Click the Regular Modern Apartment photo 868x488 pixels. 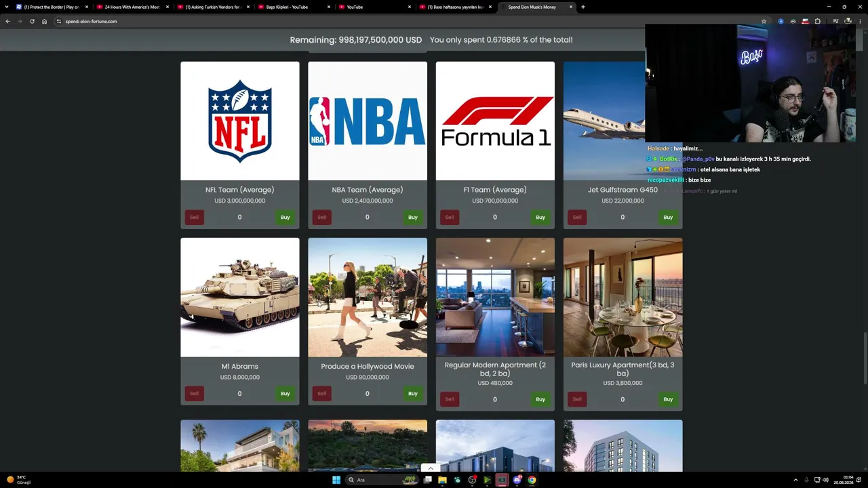point(495,298)
